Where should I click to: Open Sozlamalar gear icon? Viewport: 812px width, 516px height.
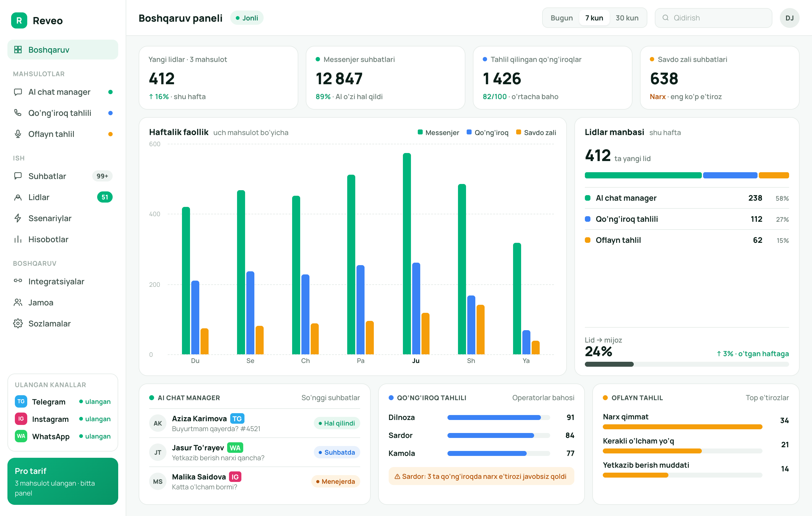tap(18, 323)
